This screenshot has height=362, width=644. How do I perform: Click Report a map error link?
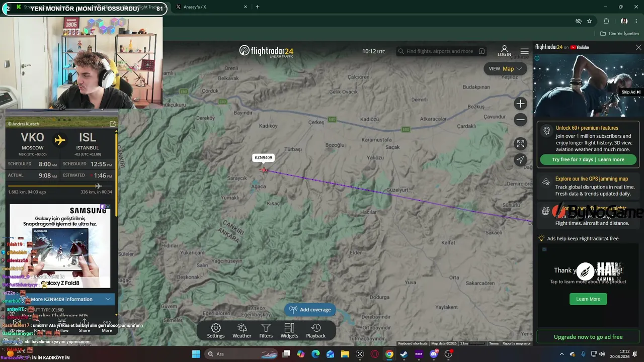pyautogui.click(x=517, y=343)
